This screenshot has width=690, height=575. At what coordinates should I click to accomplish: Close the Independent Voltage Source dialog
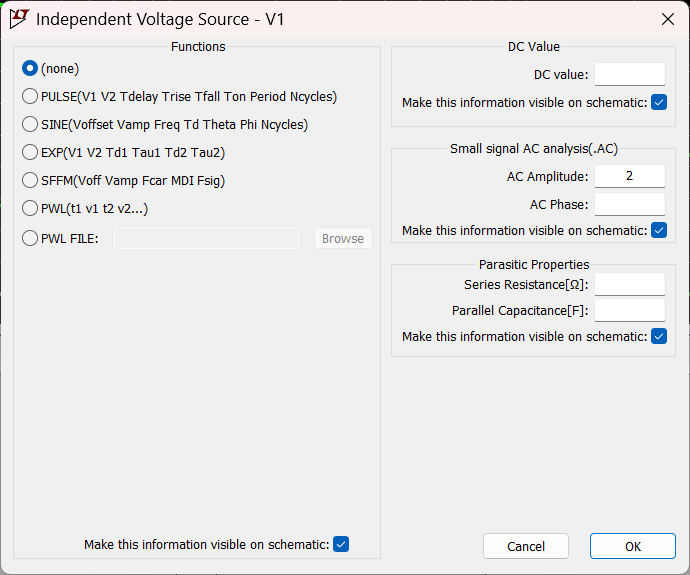pos(667,19)
